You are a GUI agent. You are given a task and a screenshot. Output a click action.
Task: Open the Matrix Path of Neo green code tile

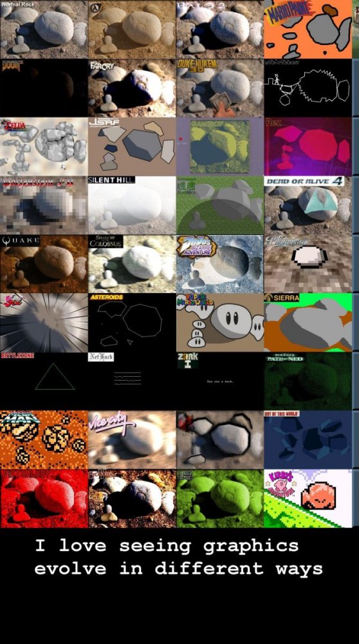[308, 381]
